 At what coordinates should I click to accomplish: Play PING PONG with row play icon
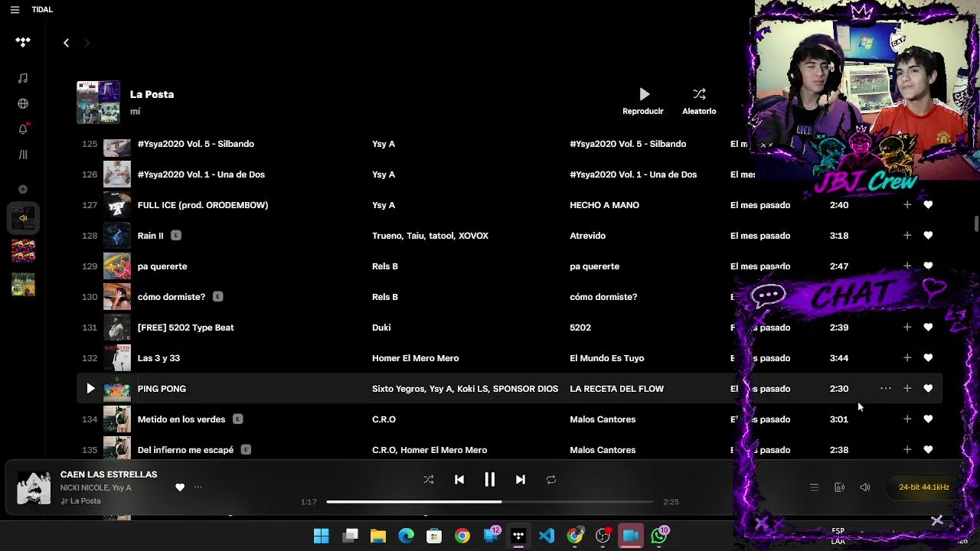click(x=90, y=389)
